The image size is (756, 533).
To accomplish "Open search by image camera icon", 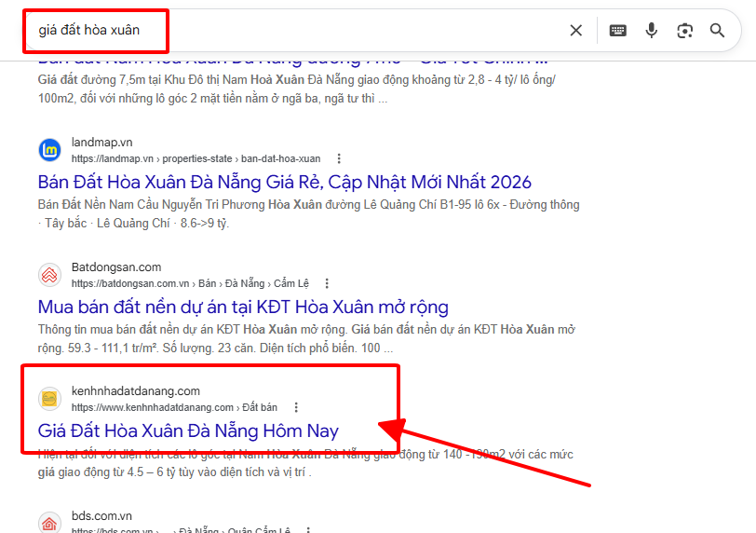I will click(684, 31).
